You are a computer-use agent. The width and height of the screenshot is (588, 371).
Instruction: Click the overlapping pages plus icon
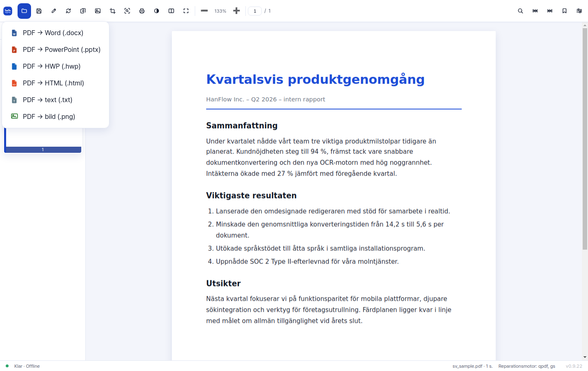(x=83, y=11)
